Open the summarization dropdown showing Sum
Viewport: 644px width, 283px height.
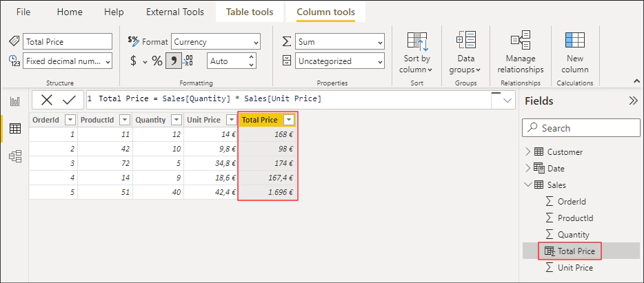[340, 41]
